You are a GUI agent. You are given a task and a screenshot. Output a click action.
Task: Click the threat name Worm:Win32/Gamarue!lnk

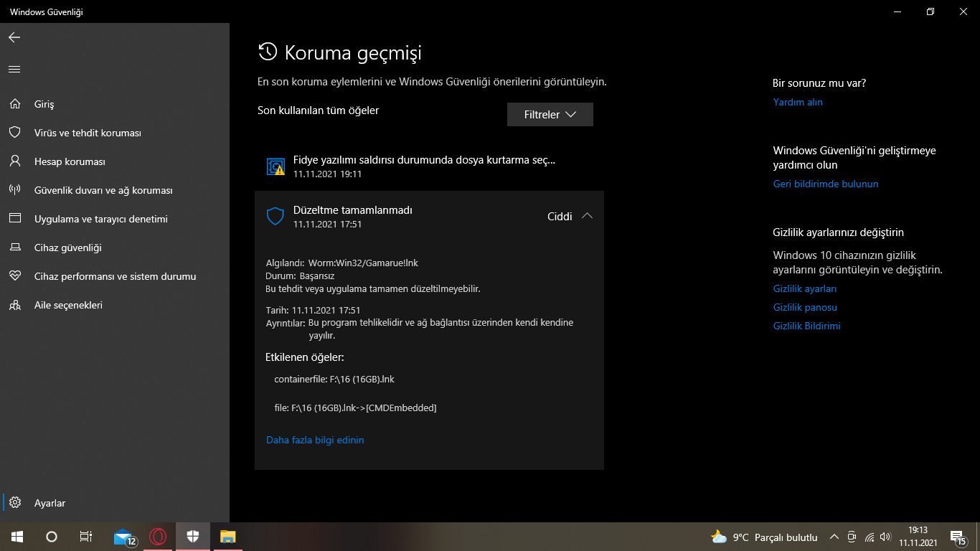[x=363, y=263]
